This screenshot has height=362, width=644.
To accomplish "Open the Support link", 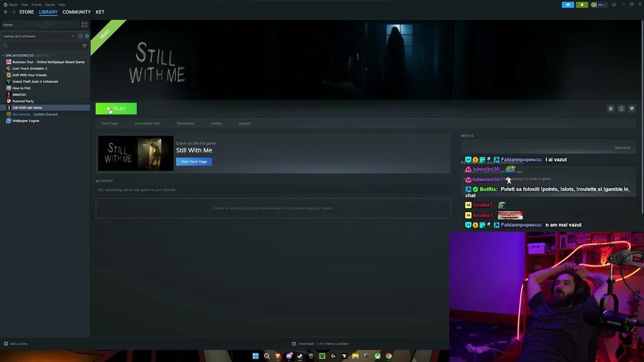I will click(245, 123).
